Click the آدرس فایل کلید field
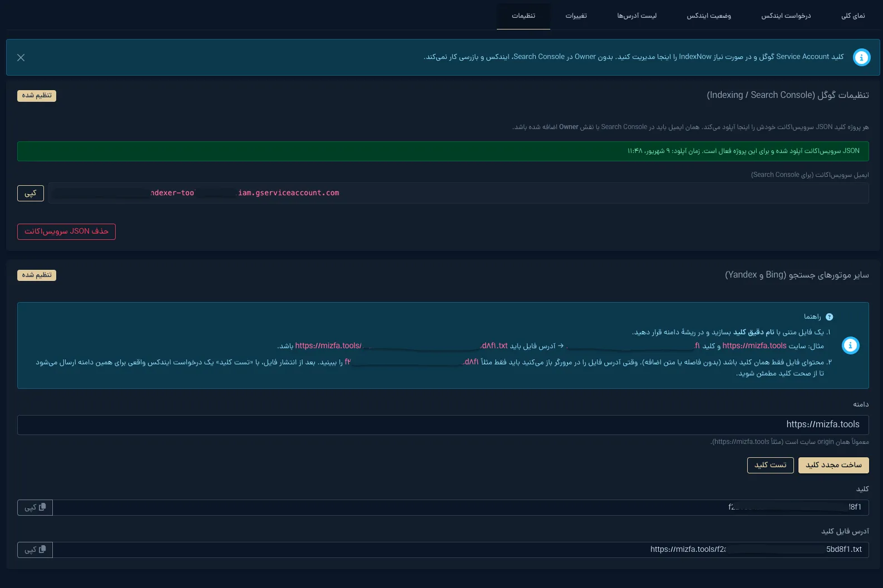The height and width of the screenshot is (588, 883). (x=461, y=550)
